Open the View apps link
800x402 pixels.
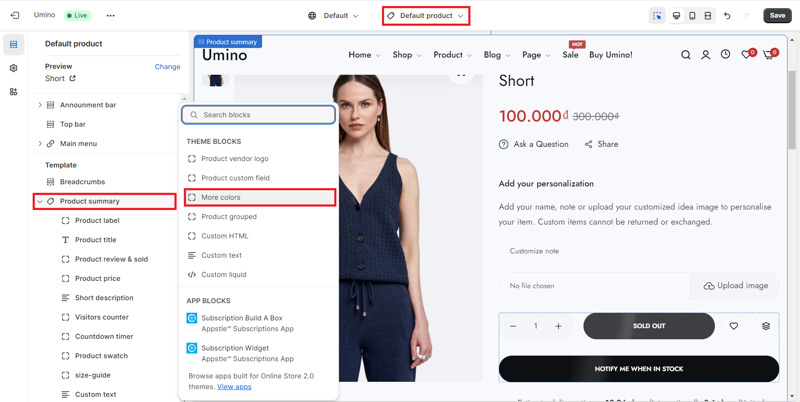click(x=234, y=386)
